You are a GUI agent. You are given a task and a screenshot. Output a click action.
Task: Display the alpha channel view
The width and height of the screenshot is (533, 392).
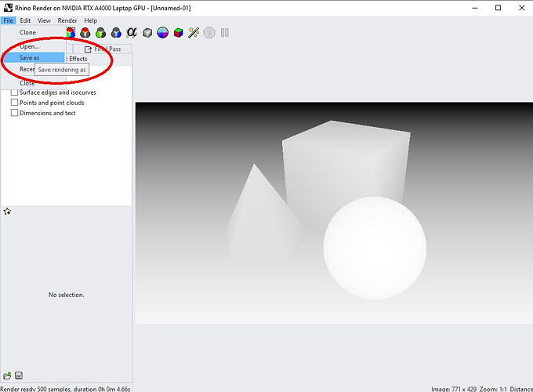coord(132,33)
